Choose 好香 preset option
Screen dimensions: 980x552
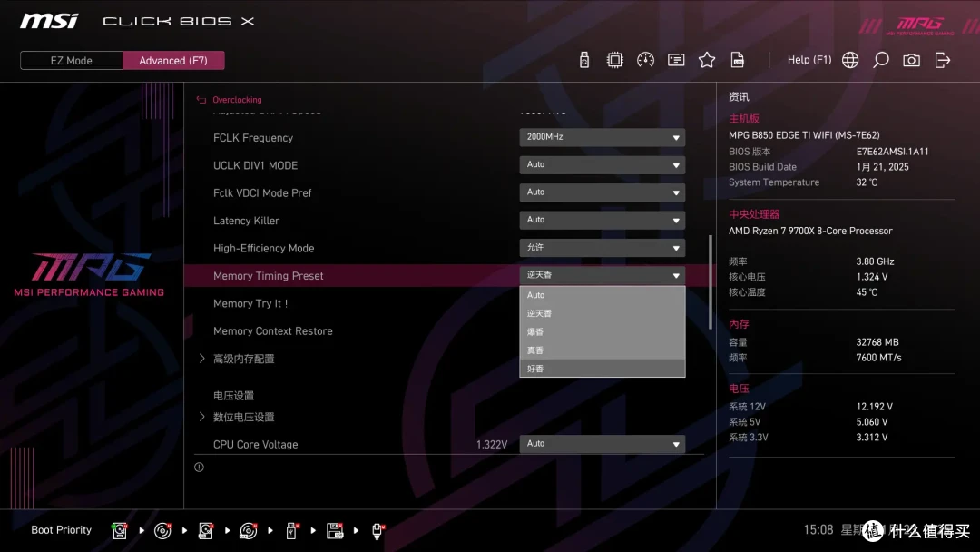coord(602,369)
